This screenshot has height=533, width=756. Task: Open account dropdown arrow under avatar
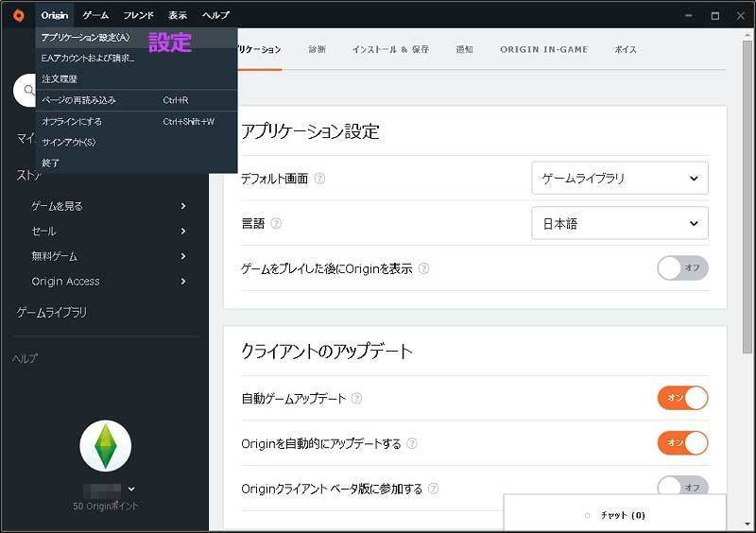131,490
